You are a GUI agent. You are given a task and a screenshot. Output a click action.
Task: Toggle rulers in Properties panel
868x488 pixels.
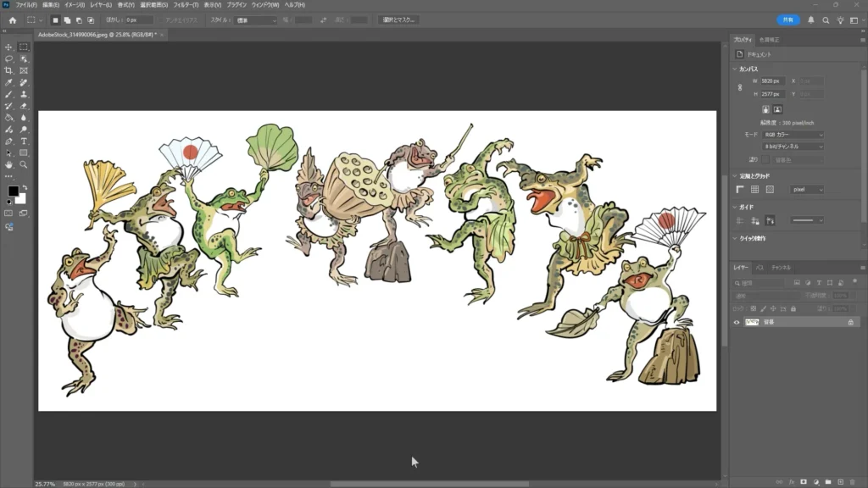740,190
